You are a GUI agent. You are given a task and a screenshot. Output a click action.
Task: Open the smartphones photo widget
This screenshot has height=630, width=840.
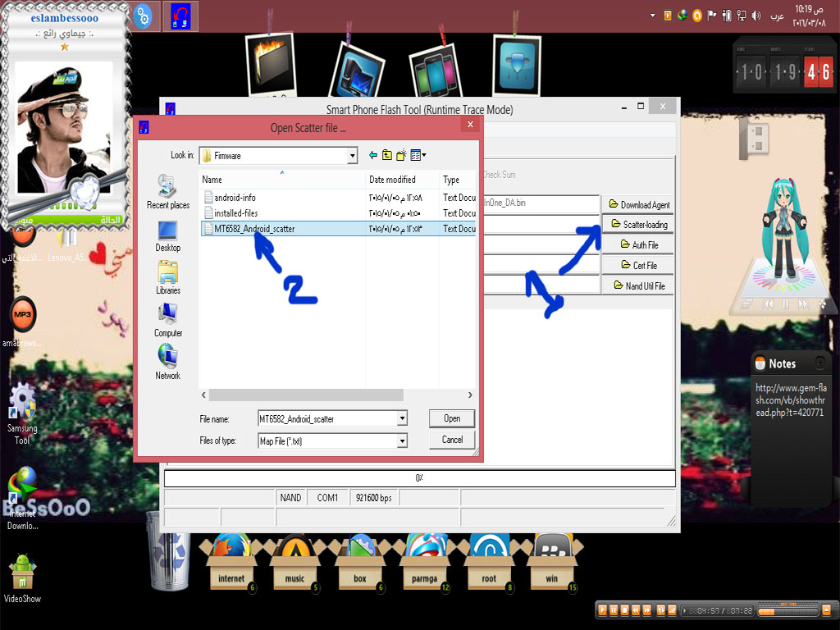click(x=436, y=70)
